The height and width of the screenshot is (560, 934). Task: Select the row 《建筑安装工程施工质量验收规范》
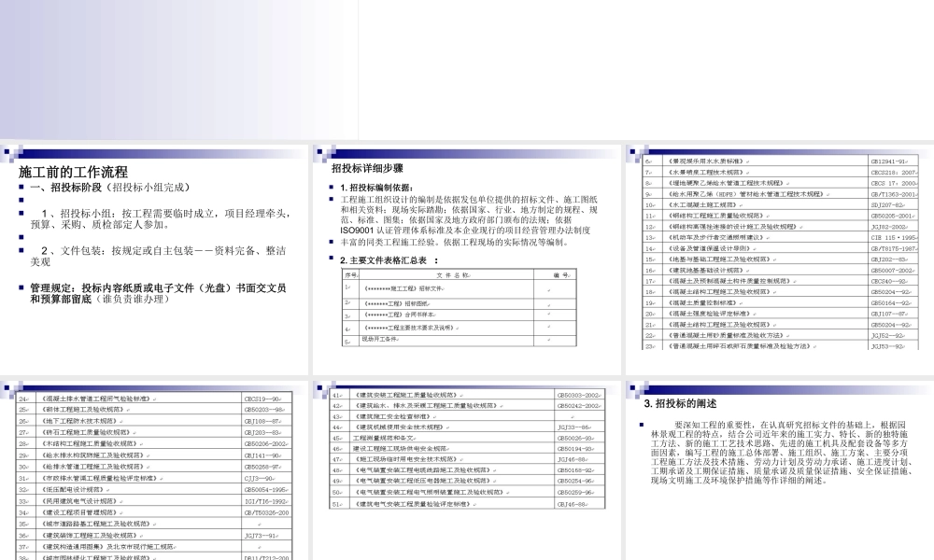pos(467,395)
